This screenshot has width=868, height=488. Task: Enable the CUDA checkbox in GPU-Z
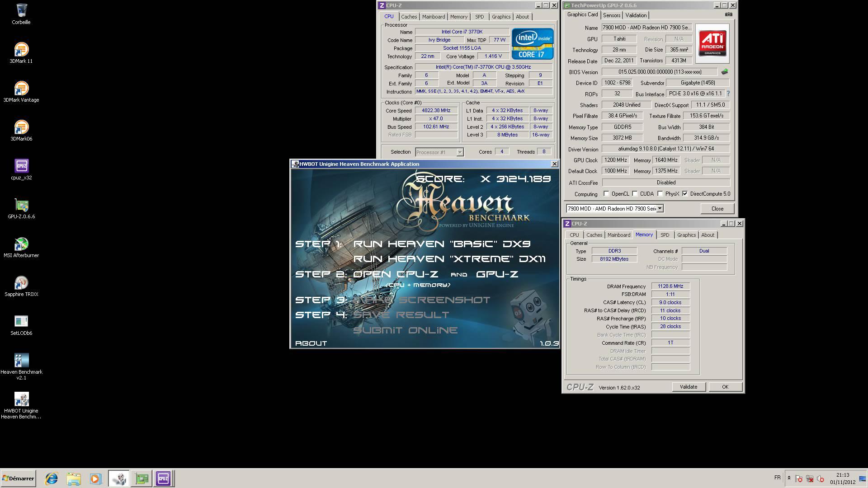coord(635,194)
